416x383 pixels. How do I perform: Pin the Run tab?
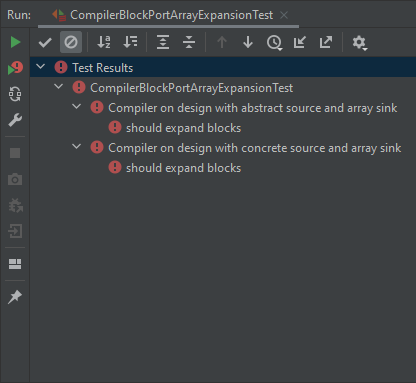15,297
